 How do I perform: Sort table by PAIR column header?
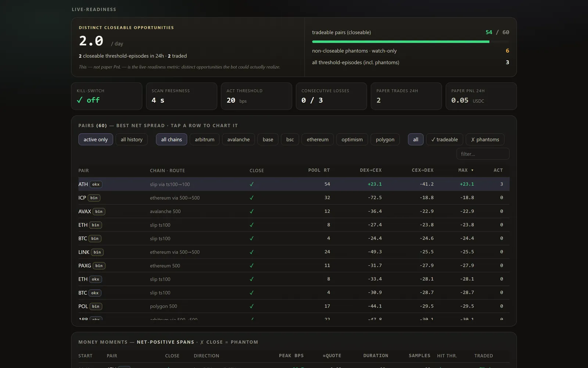[83, 170]
